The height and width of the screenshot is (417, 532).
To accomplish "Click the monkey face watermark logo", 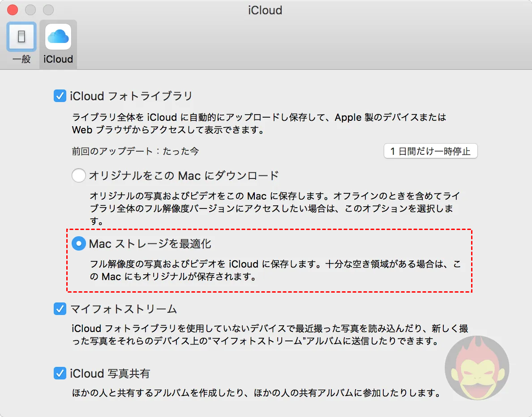I will (476, 368).
